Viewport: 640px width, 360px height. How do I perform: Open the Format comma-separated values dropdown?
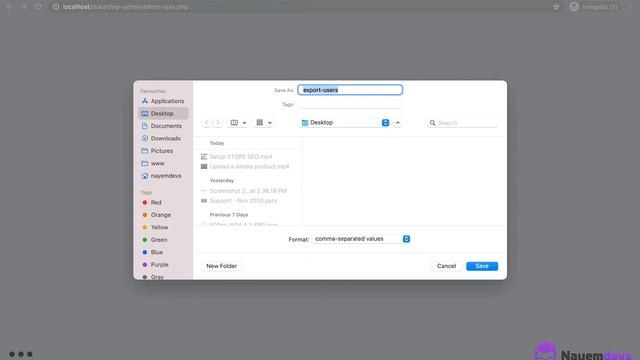point(361,239)
